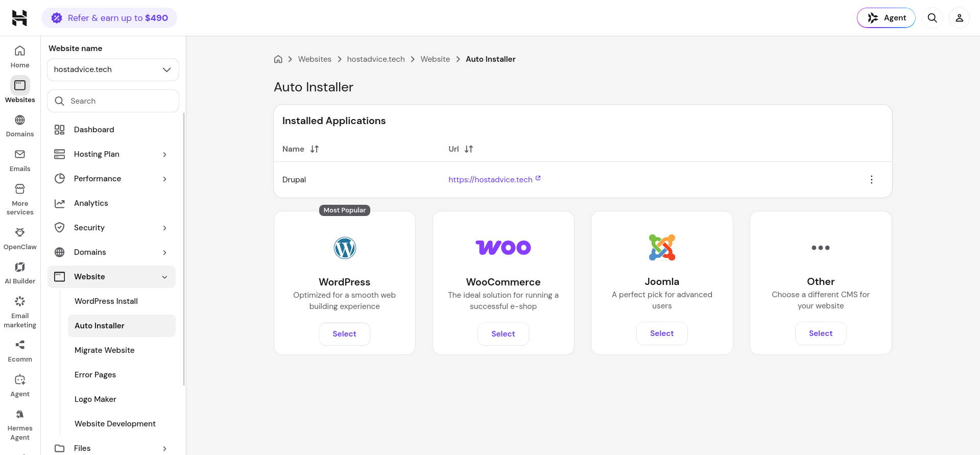980x455 pixels.
Task: Open the hostadvice.tech website dropdown
Action: (x=113, y=69)
